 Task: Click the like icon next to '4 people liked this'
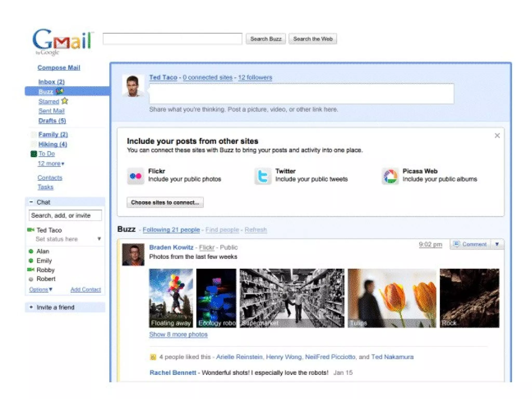(x=153, y=357)
